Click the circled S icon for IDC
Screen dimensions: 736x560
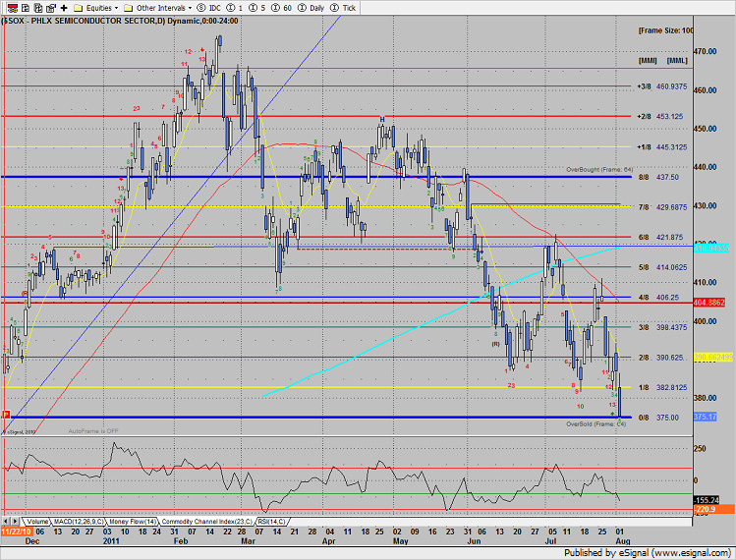[201, 8]
